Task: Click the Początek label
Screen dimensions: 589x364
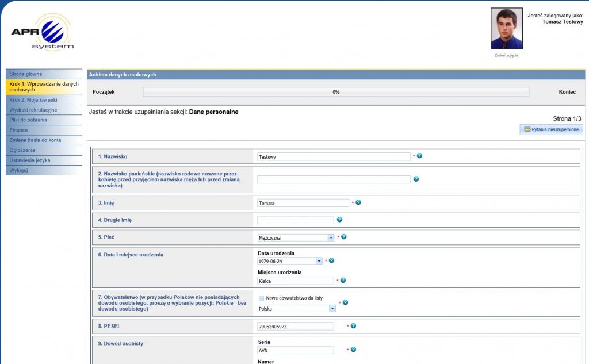Action: tap(104, 91)
